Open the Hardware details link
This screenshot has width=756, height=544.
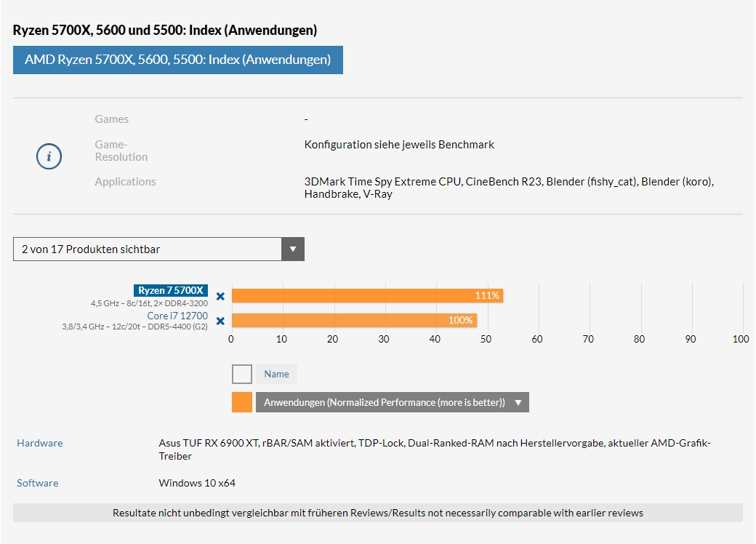[39, 443]
